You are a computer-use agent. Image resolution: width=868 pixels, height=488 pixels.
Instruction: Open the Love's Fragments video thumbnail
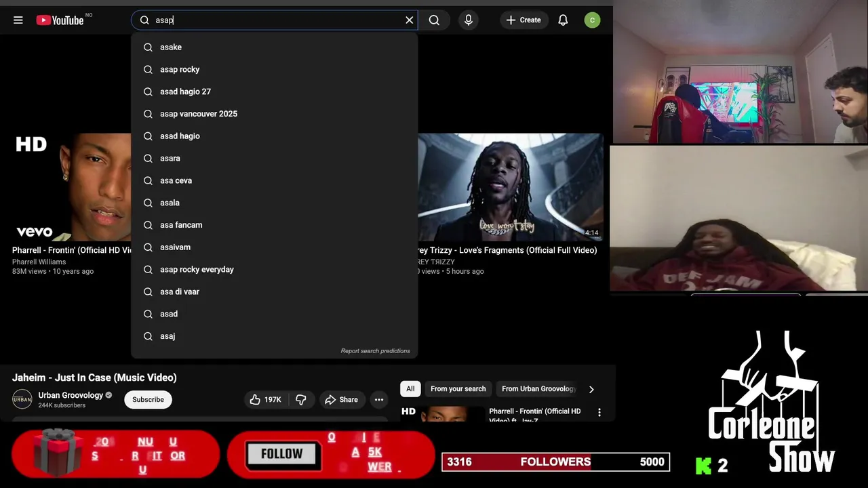510,186
